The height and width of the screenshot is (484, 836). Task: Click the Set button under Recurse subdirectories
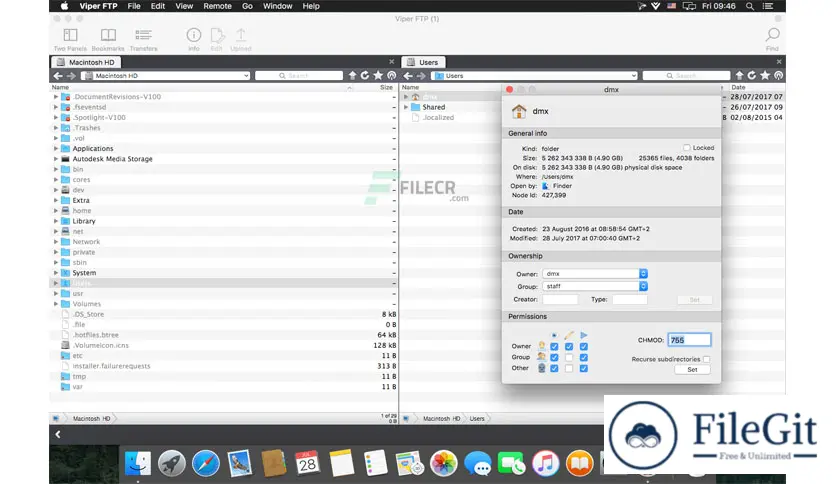(x=692, y=369)
